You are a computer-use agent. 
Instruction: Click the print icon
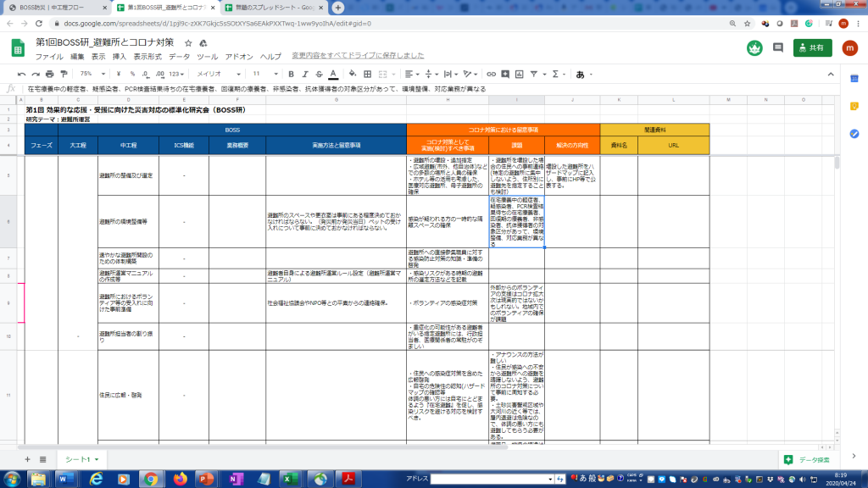(50, 74)
